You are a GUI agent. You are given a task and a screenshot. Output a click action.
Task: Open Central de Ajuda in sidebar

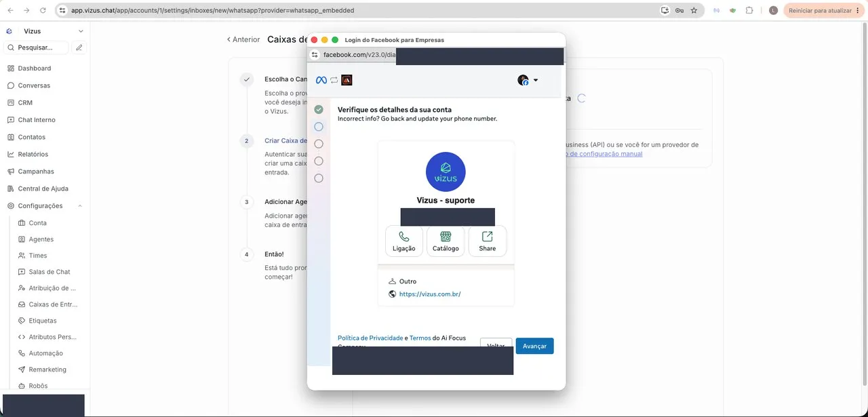[x=43, y=188]
